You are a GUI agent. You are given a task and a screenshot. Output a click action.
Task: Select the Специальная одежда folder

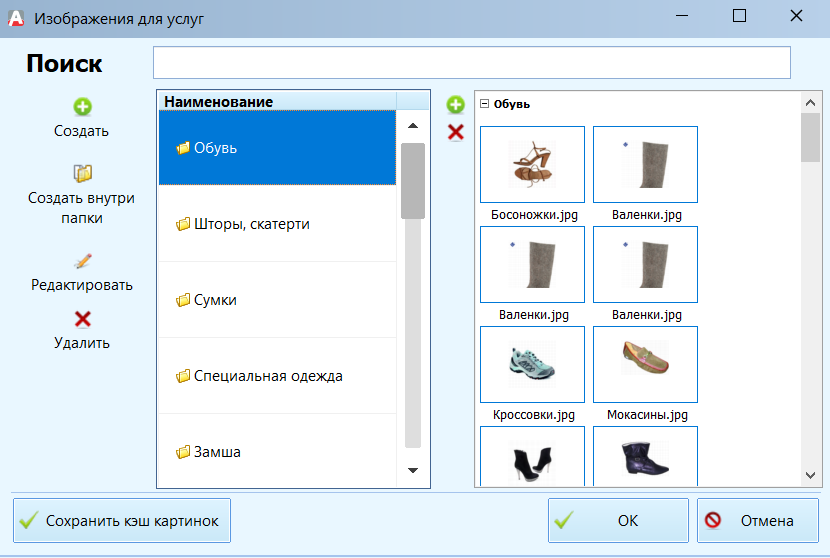pos(277,376)
